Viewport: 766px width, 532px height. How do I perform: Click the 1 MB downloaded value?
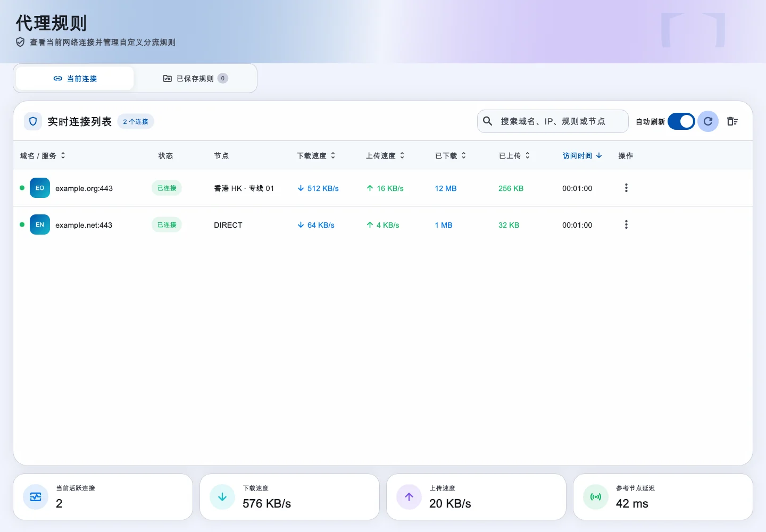pos(444,225)
